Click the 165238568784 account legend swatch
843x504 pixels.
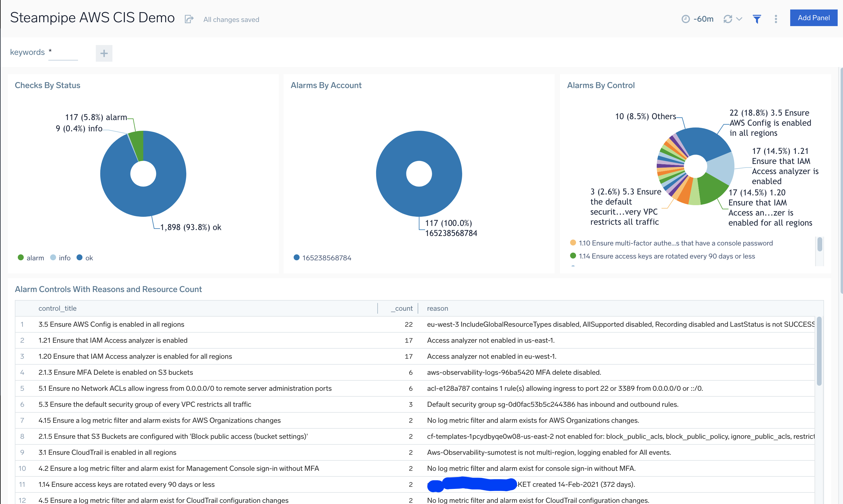(297, 257)
